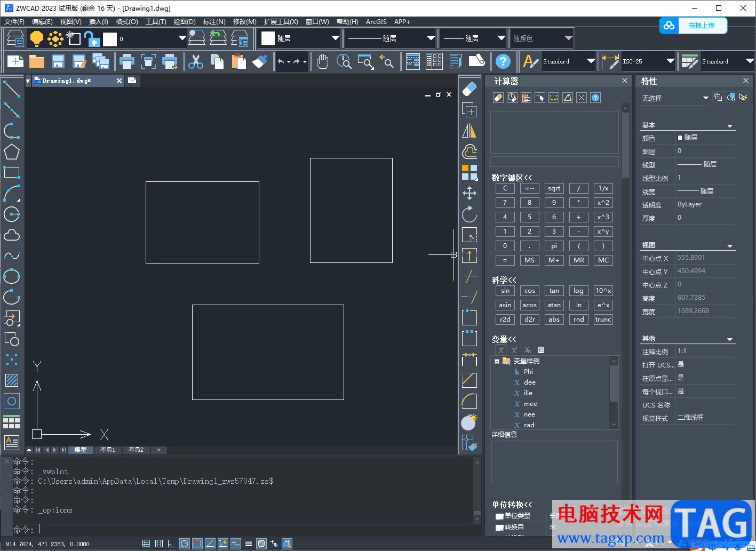Switch to the 布局1 tab
756x551 pixels.
click(x=108, y=450)
